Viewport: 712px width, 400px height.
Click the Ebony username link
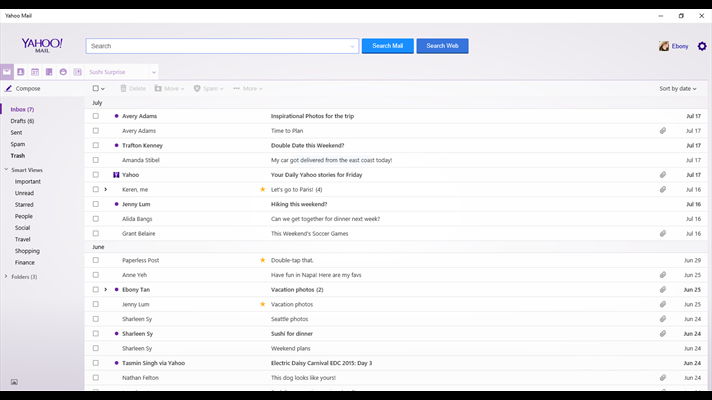tap(680, 46)
